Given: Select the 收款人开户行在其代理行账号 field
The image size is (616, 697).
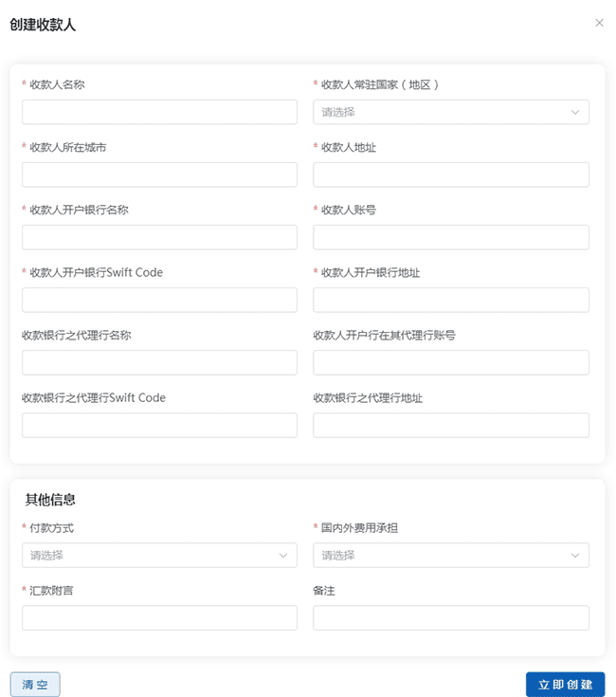Looking at the screenshot, I should tap(450, 362).
